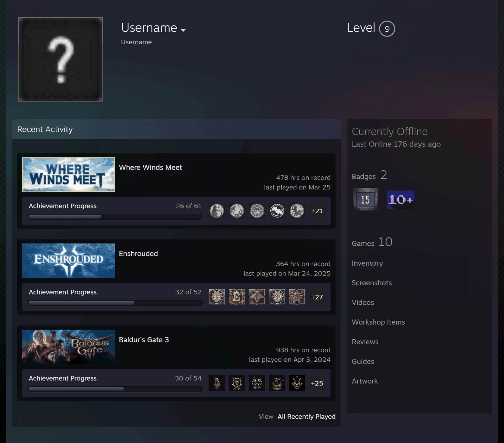The width and height of the screenshot is (504, 443).
Task: Open the Games 10 list
Action: tap(372, 242)
